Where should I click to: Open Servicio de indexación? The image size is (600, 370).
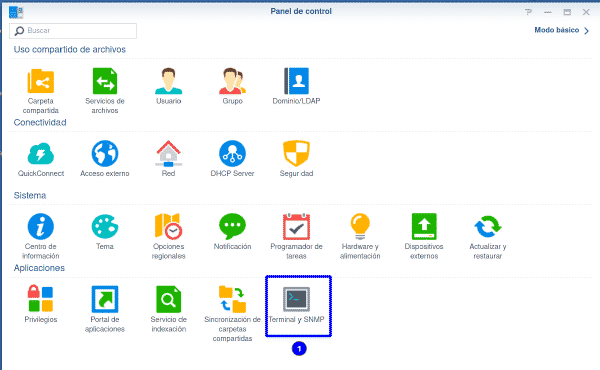point(168,309)
